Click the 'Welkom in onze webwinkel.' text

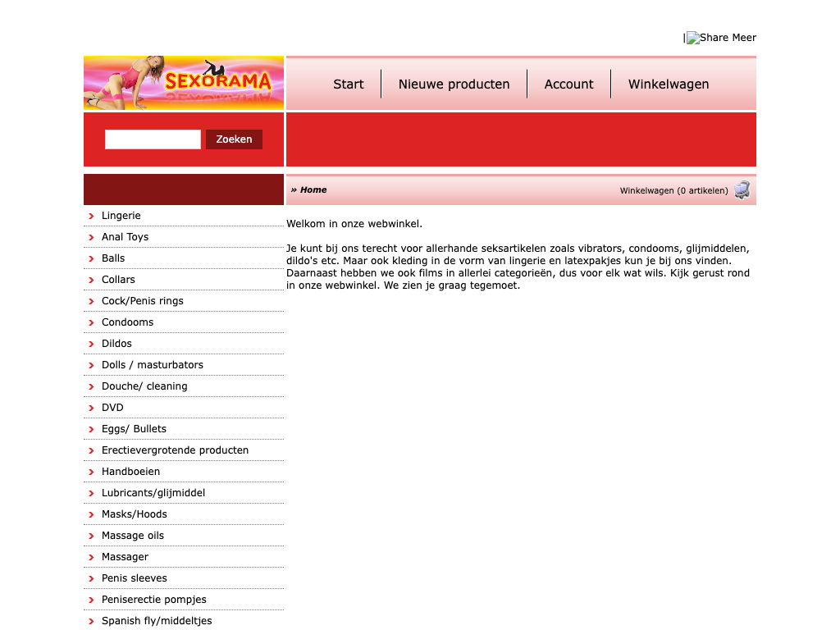pyautogui.click(x=354, y=224)
